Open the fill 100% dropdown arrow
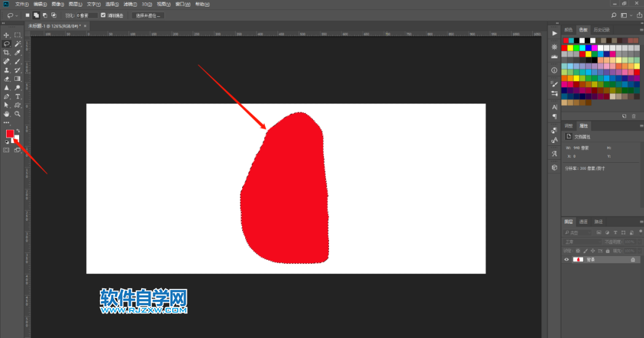644x338 pixels. tap(639, 251)
